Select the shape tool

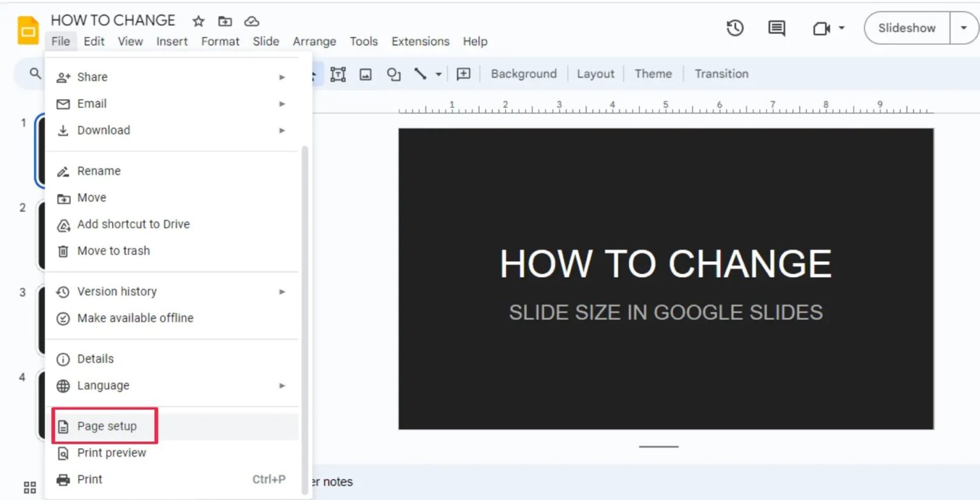[394, 74]
